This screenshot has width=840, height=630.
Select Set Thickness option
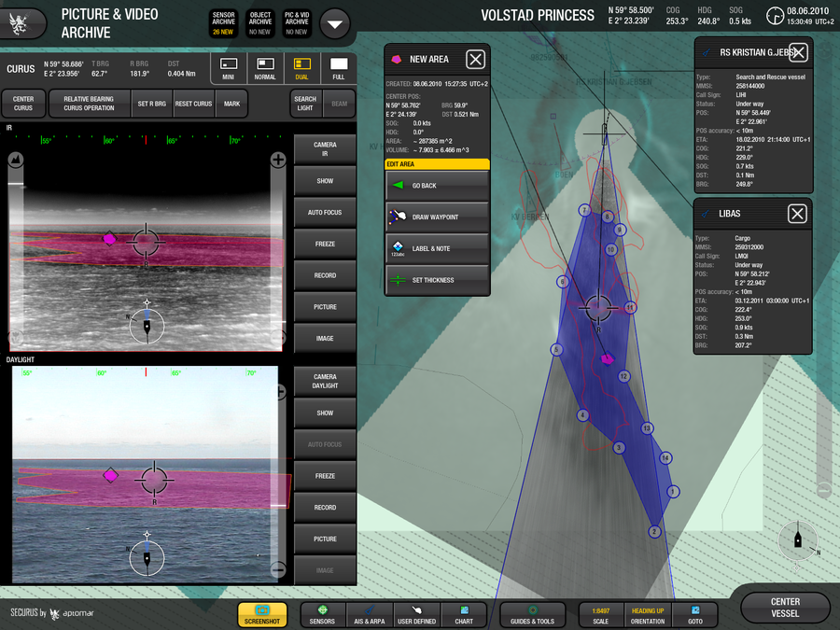pos(437,280)
